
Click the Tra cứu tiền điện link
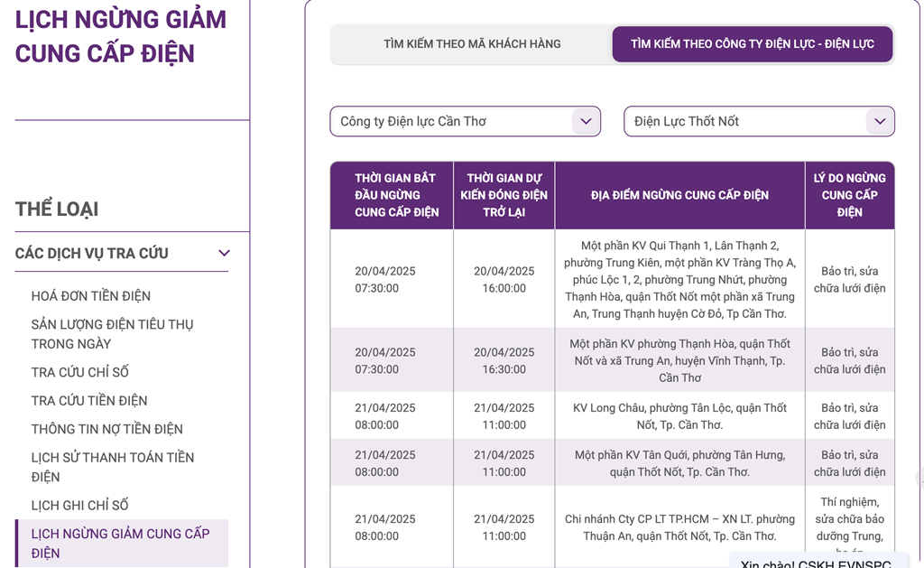pyautogui.click(x=89, y=400)
